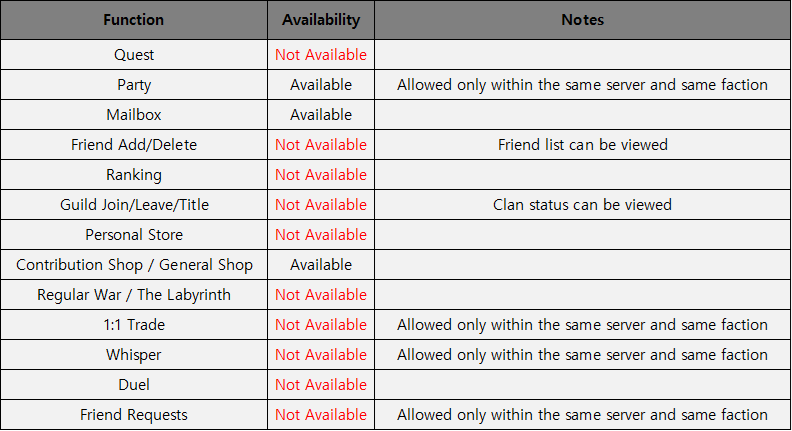The width and height of the screenshot is (792, 431).
Task: Click the Mailbox row's 'Available' status
Action: coord(321,115)
